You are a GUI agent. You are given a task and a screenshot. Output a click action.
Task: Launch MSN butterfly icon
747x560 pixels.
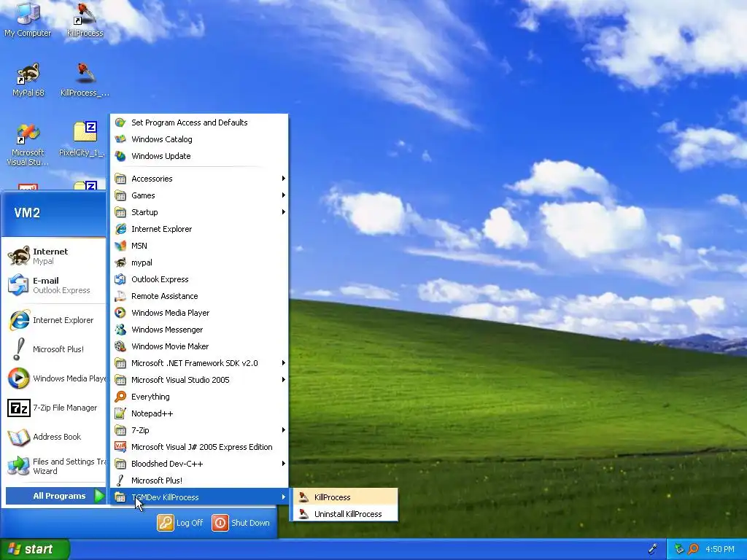[120, 246]
